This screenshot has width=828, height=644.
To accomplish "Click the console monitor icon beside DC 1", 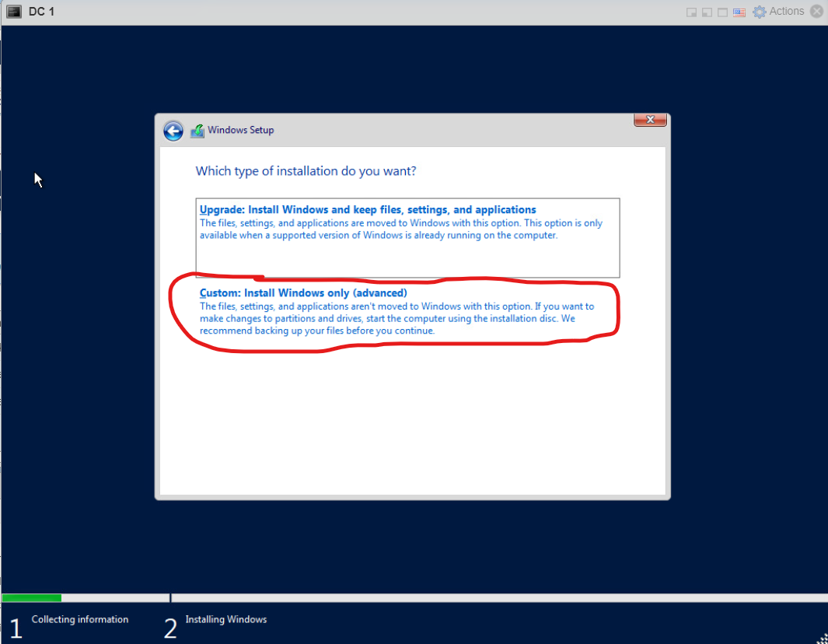I will coord(14,12).
